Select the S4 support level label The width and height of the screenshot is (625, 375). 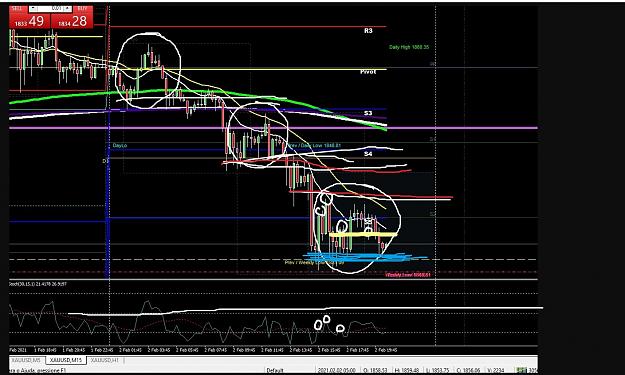point(368,154)
